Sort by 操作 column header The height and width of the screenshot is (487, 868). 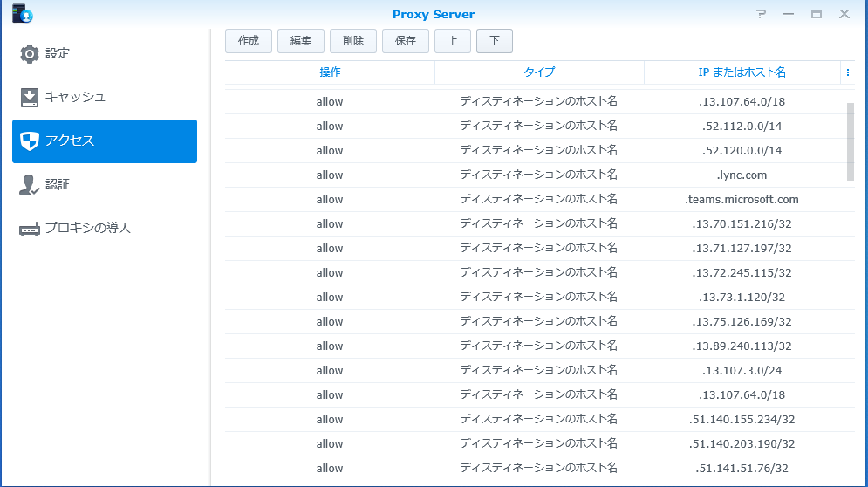click(x=330, y=72)
